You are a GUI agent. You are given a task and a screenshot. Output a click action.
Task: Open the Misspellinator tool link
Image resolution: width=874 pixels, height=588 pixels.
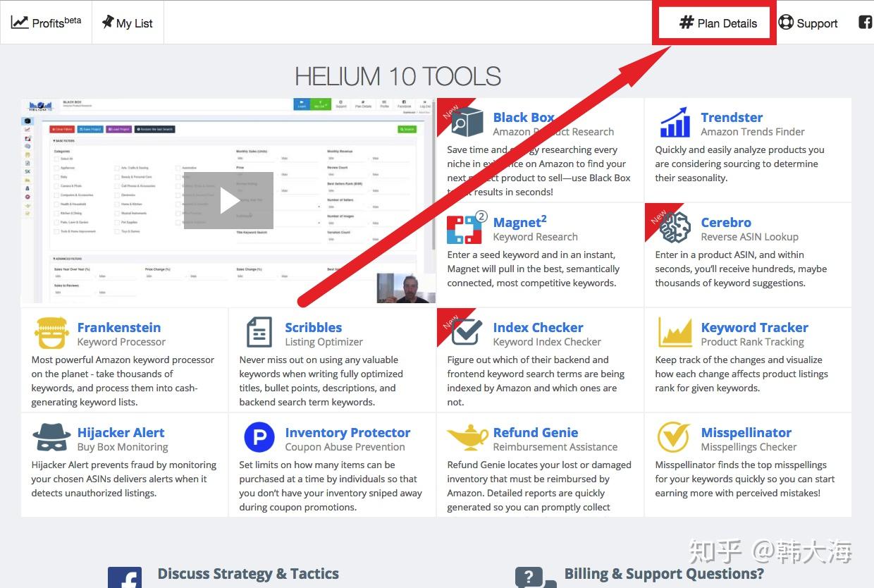[746, 432]
